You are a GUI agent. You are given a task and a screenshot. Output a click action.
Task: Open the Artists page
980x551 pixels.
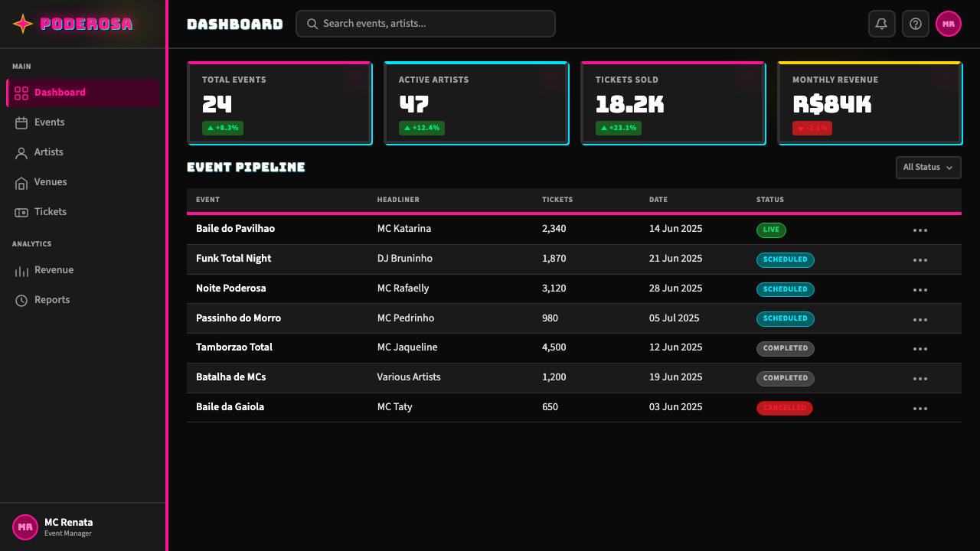click(83, 152)
